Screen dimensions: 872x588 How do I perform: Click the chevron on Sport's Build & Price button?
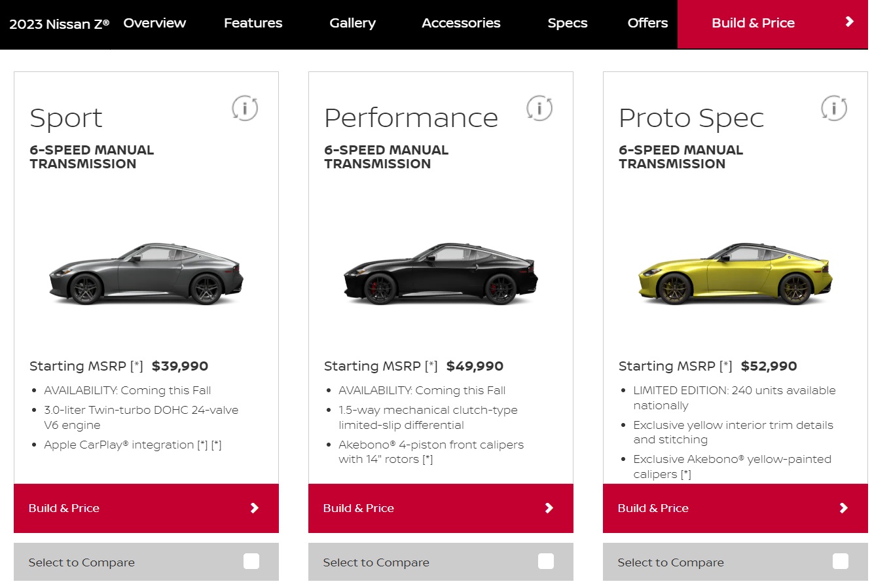pyautogui.click(x=255, y=507)
